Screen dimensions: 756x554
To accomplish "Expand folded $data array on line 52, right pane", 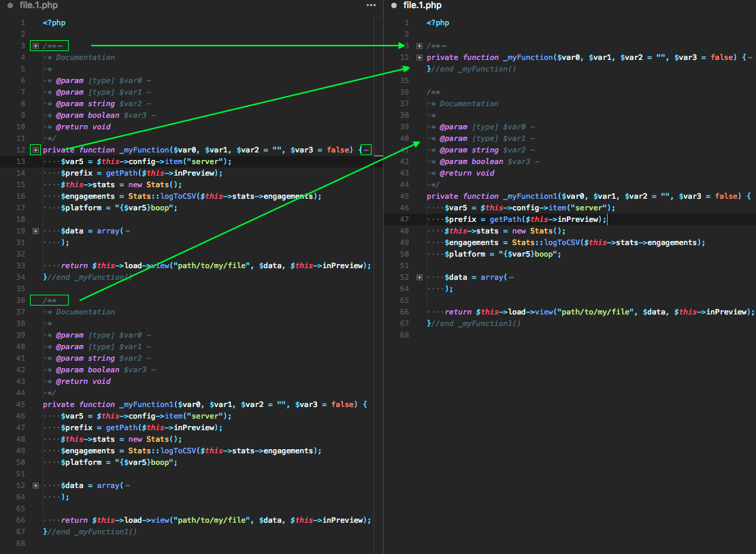I will pos(419,277).
